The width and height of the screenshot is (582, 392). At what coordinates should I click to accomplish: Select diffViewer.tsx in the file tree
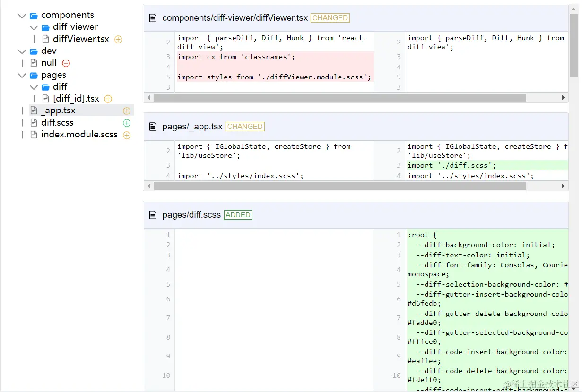pyautogui.click(x=81, y=39)
